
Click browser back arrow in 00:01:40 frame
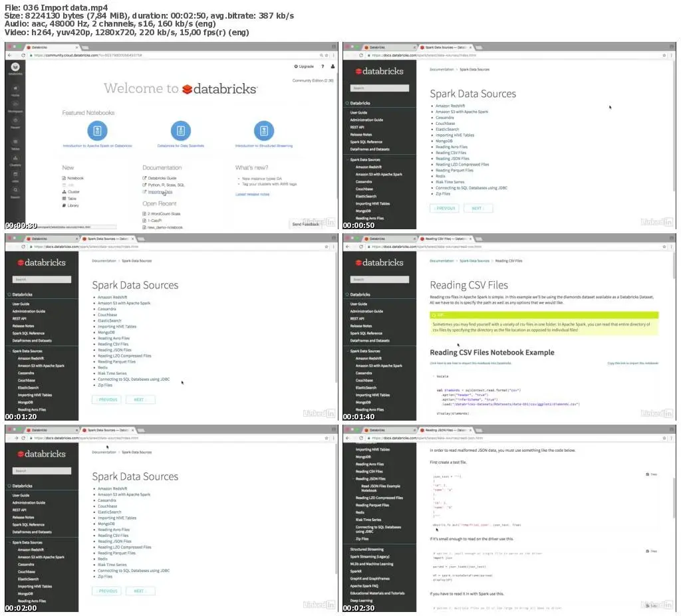pyautogui.click(x=347, y=247)
